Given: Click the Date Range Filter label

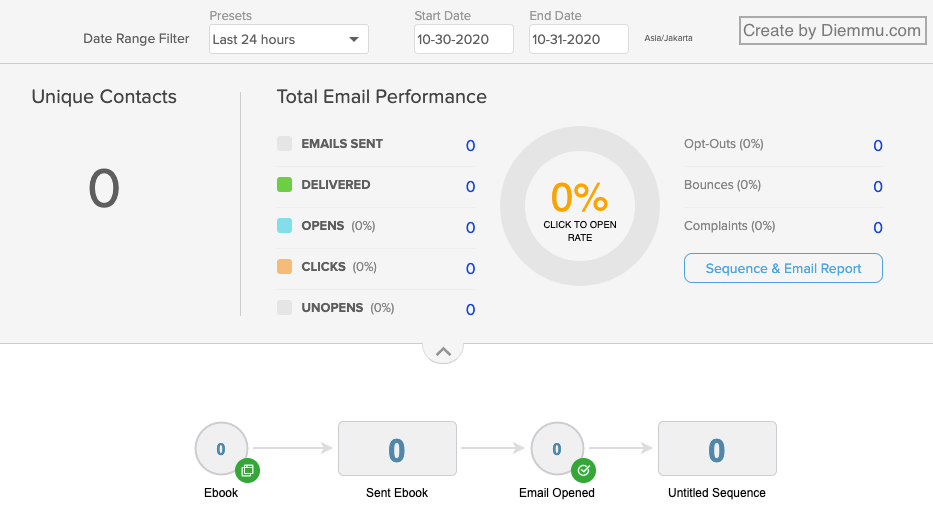Looking at the screenshot, I should pos(136,39).
